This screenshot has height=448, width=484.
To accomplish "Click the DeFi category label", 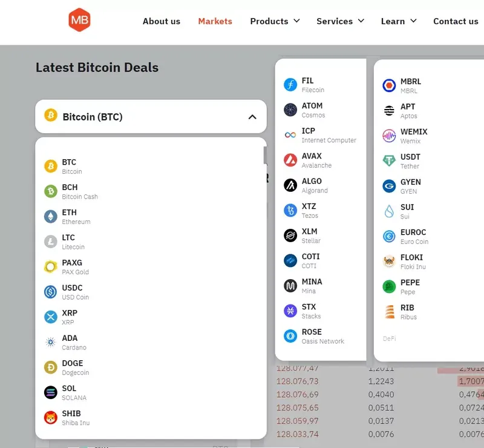I will coord(389,338).
